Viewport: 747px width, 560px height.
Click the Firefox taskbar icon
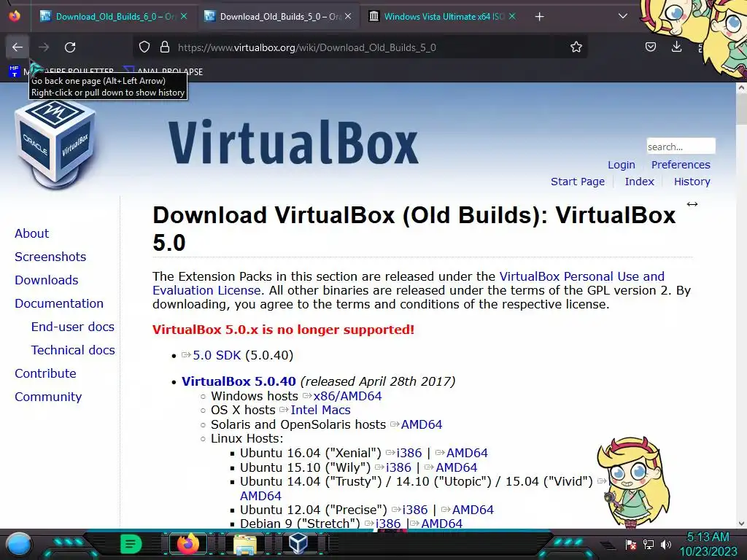187,544
